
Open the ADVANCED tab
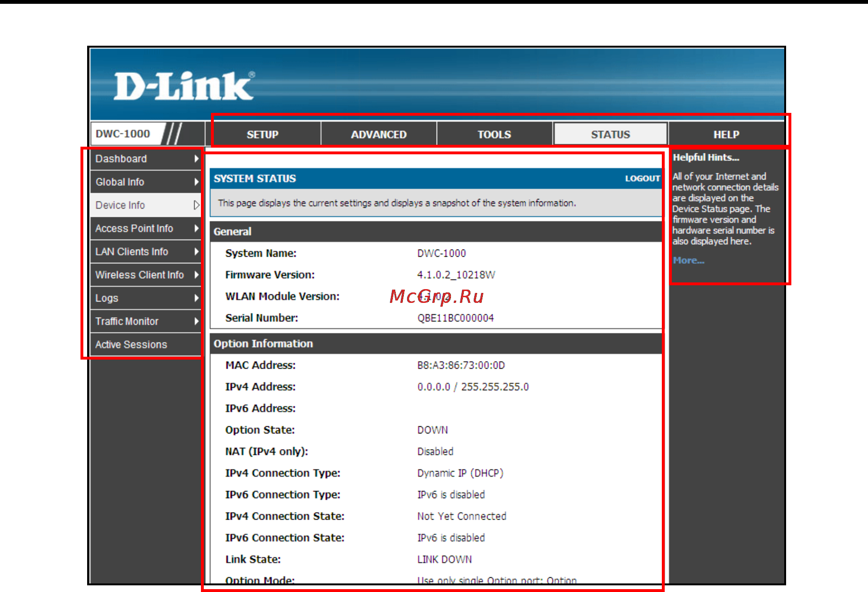379,134
